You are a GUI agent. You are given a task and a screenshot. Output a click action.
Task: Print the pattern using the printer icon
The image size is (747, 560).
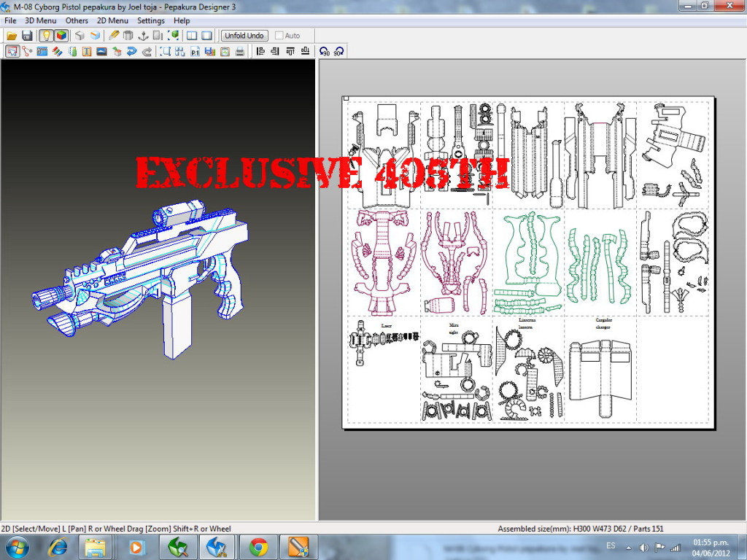(x=239, y=52)
